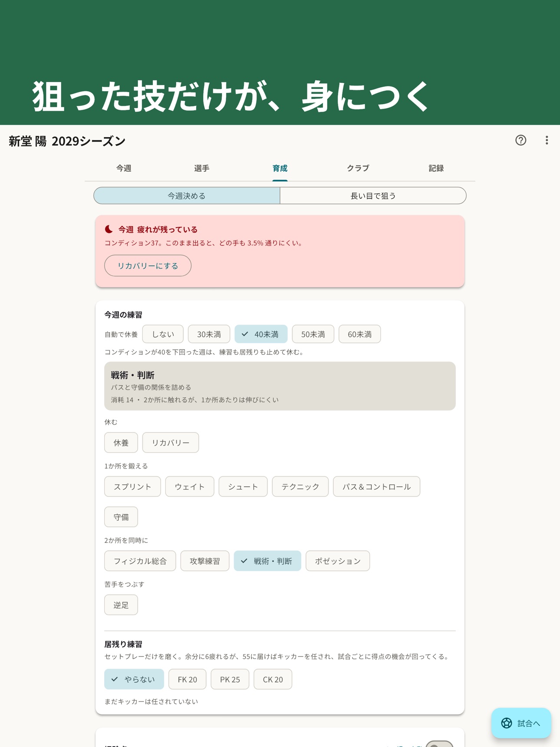Image resolution: width=560 pixels, height=747 pixels.
Task: Set auto rest threshold to 30未満
Action: [x=209, y=334]
